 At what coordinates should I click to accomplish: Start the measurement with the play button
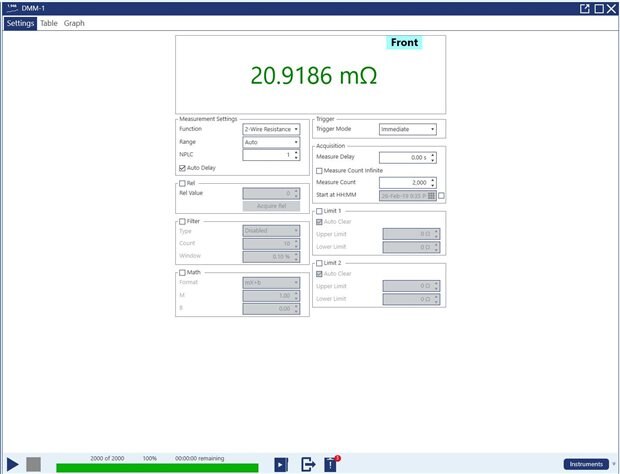13,465
